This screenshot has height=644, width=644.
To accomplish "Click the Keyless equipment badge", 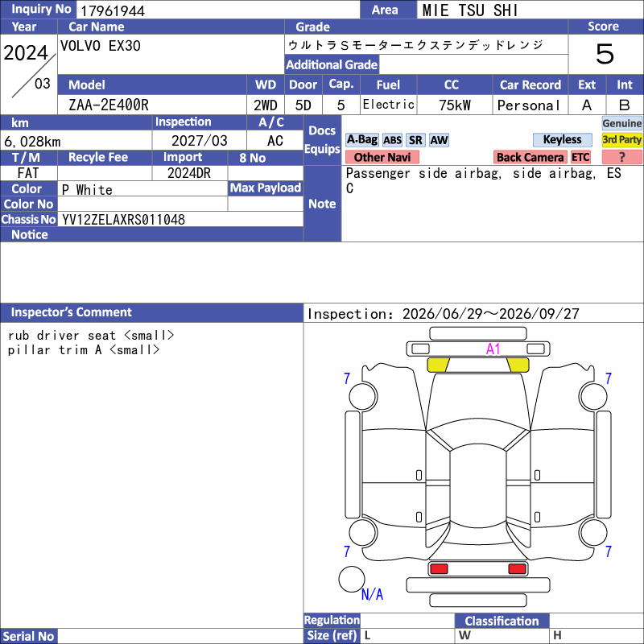I will [x=562, y=139].
